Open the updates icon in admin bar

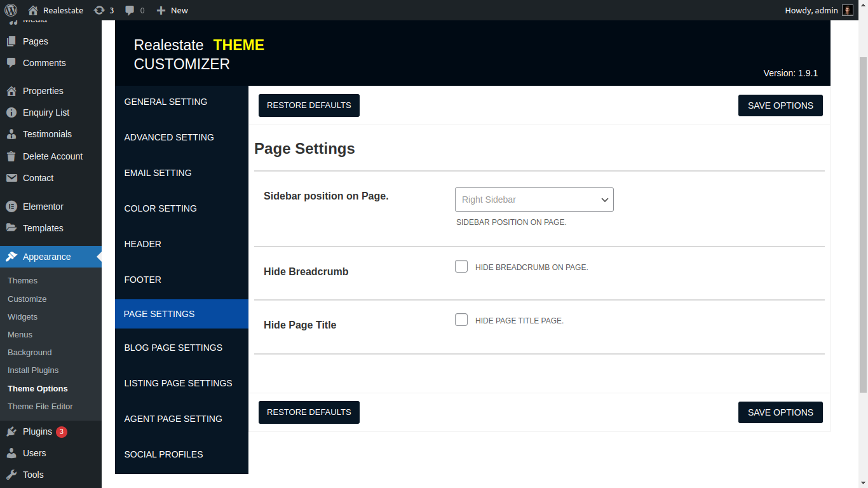(x=99, y=10)
